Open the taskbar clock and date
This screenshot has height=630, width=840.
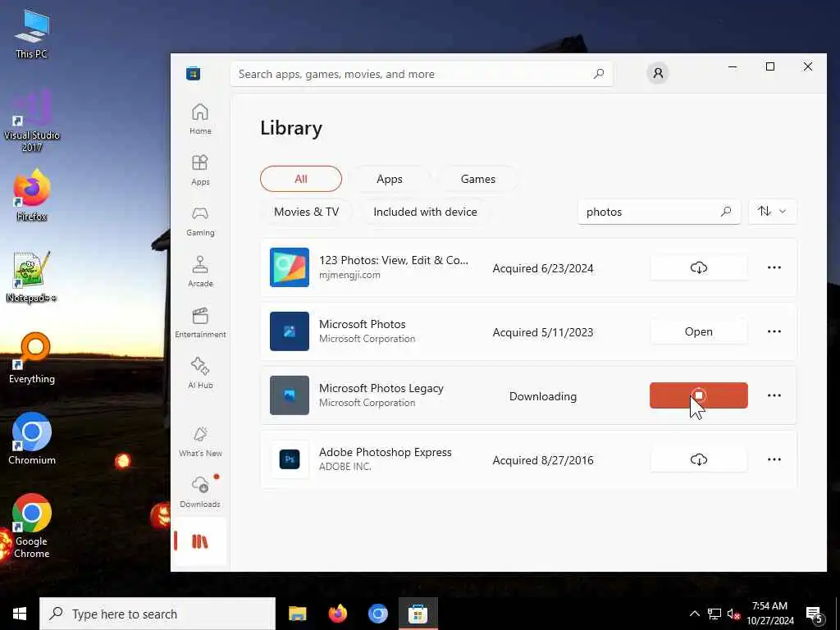[x=769, y=614]
